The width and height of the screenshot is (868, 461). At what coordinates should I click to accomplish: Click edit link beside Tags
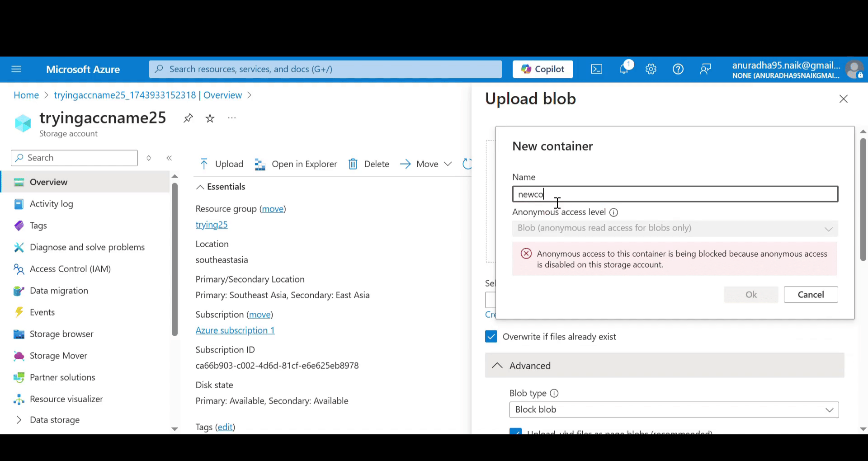point(225,427)
